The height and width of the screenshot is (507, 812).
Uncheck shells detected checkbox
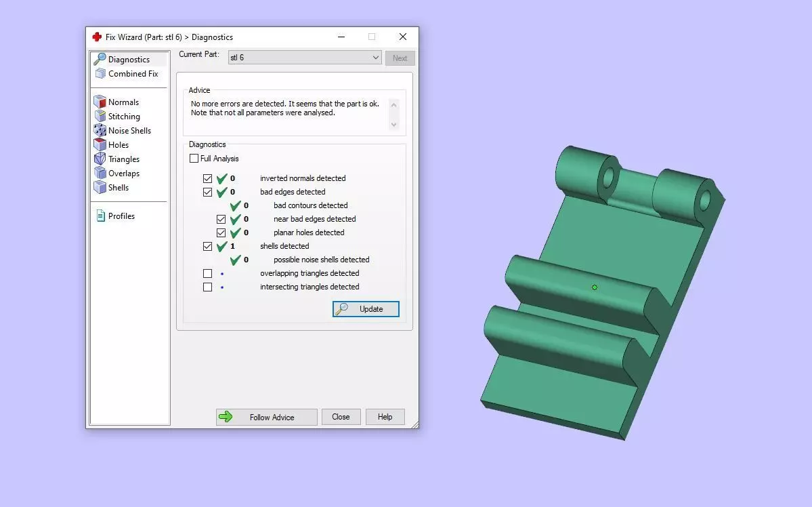click(208, 246)
